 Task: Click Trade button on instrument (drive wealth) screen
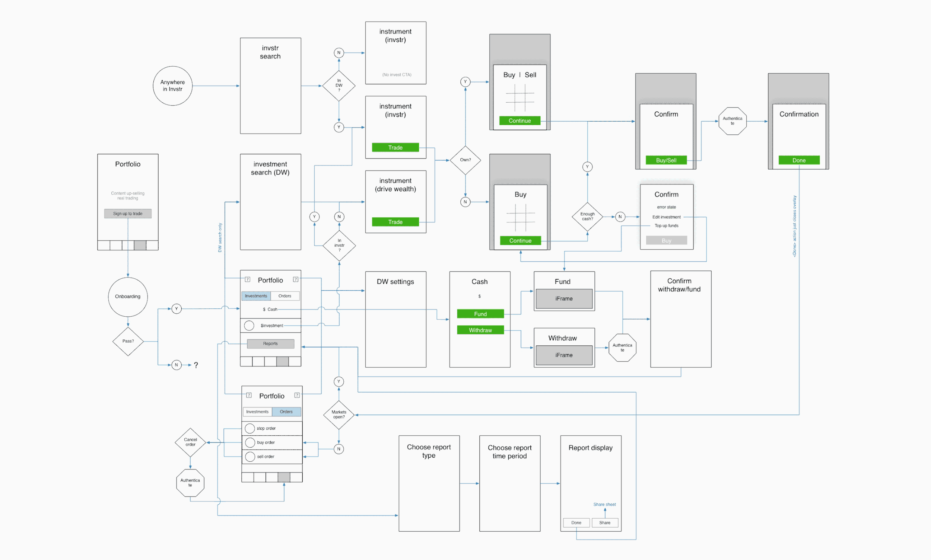pos(395,222)
